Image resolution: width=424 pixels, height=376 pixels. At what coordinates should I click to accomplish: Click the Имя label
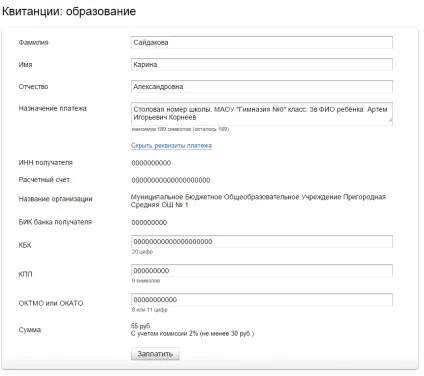(25, 64)
